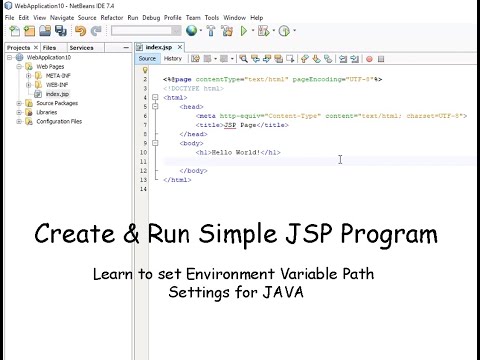
Task: Expand the META-INF folder node
Action: (x=29, y=76)
